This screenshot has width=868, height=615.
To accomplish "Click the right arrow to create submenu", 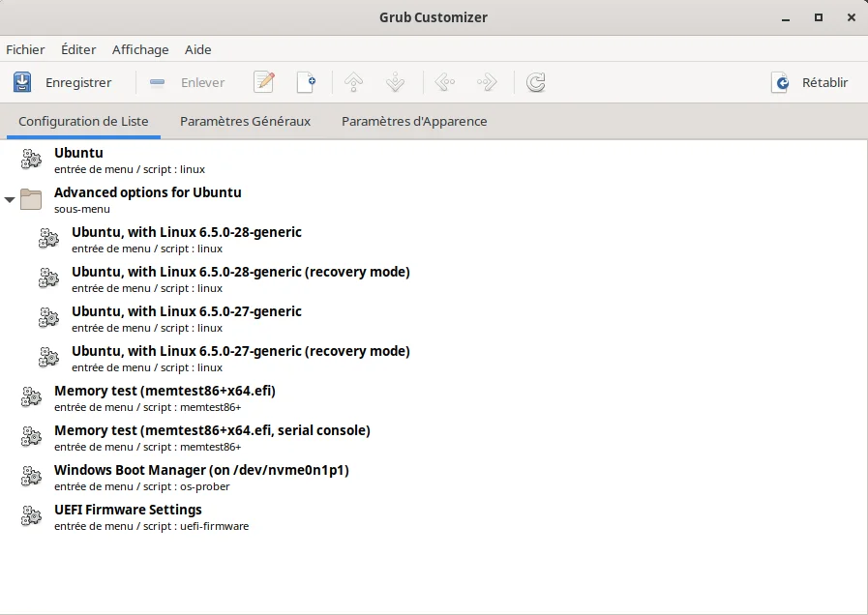I will [487, 82].
